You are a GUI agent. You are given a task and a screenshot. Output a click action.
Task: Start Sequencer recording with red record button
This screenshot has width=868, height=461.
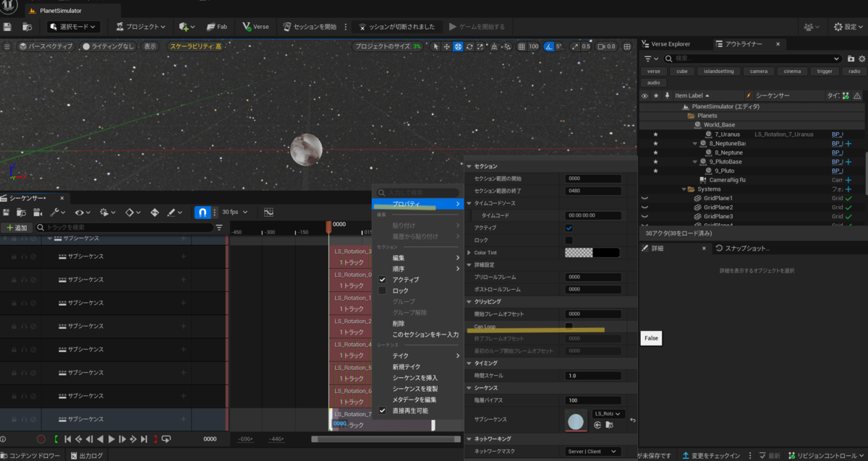41,439
